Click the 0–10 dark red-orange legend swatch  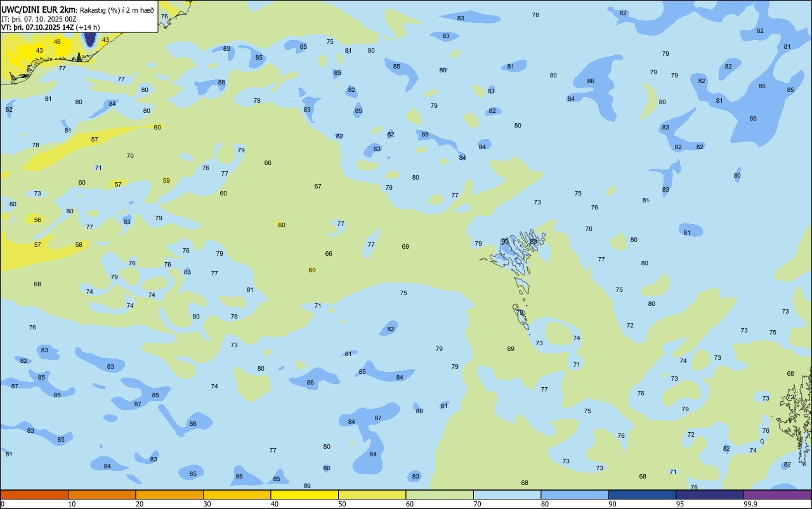point(34,494)
